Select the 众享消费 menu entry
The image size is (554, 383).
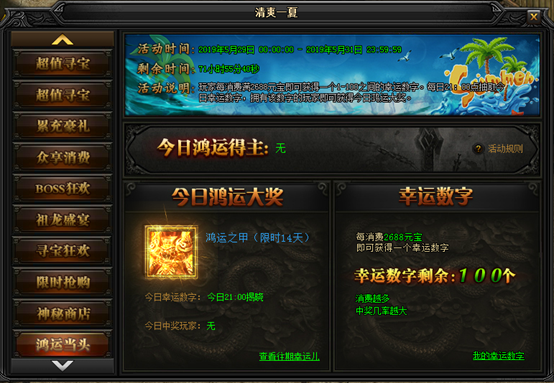point(63,158)
